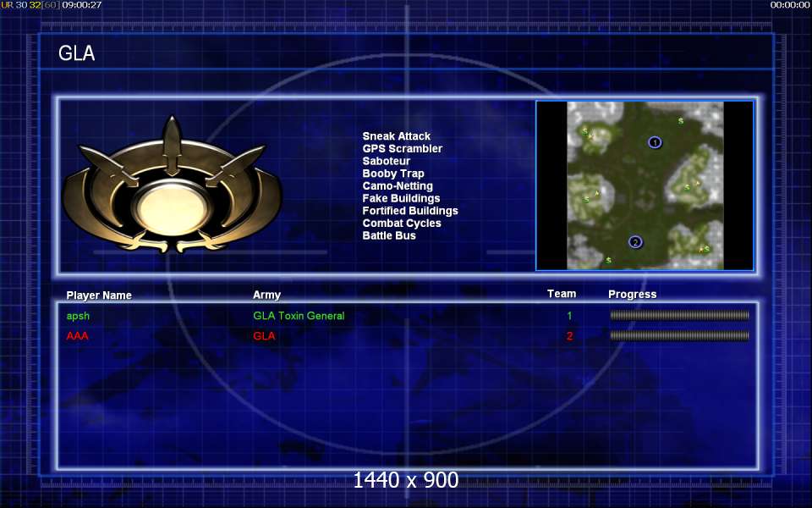812x508 pixels.
Task: Select start position 1 marker on minimap
Action: coord(655,142)
